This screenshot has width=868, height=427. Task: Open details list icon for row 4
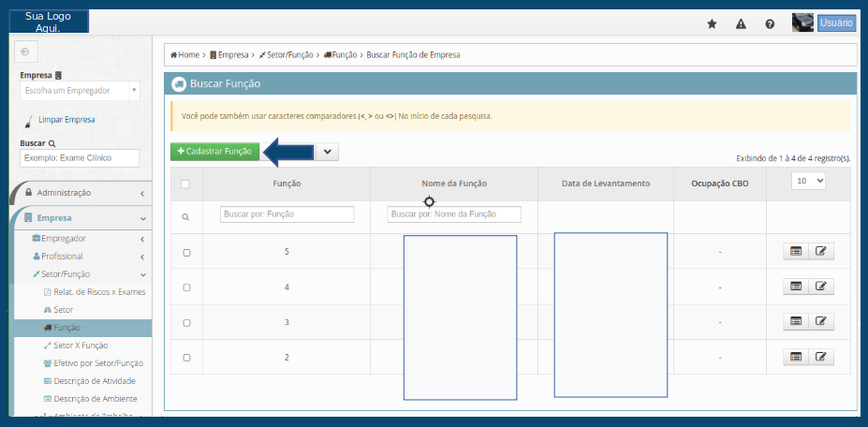(796, 287)
